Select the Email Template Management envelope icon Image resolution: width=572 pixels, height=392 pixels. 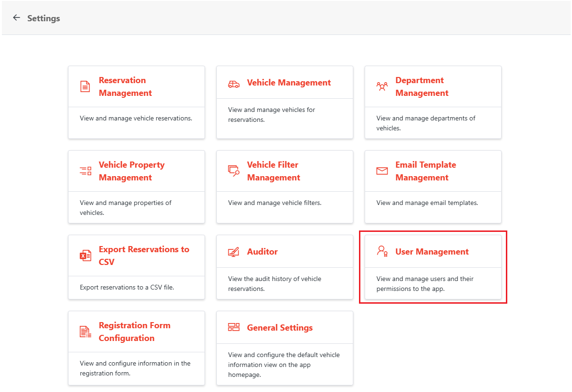point(382,171)
